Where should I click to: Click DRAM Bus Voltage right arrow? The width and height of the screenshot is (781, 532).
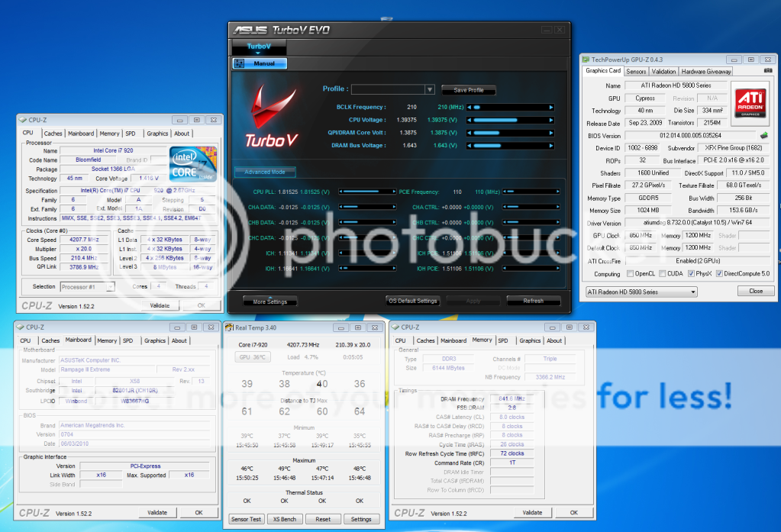[x=551, y=146]
